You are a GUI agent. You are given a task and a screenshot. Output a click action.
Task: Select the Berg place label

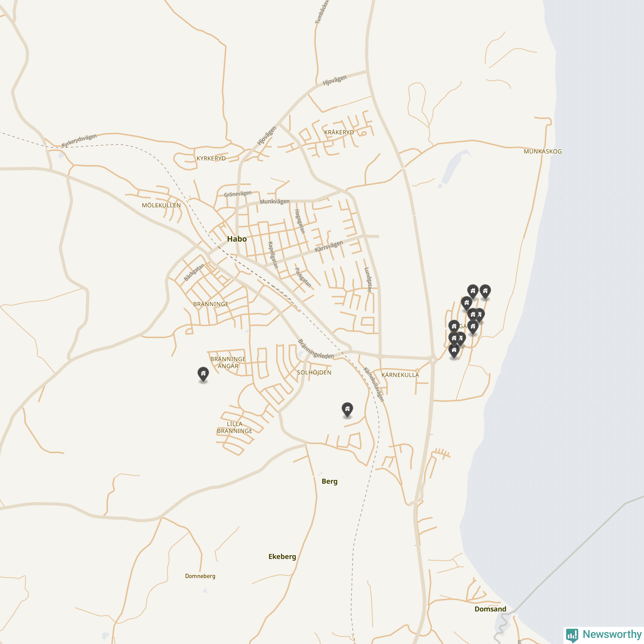329,481
